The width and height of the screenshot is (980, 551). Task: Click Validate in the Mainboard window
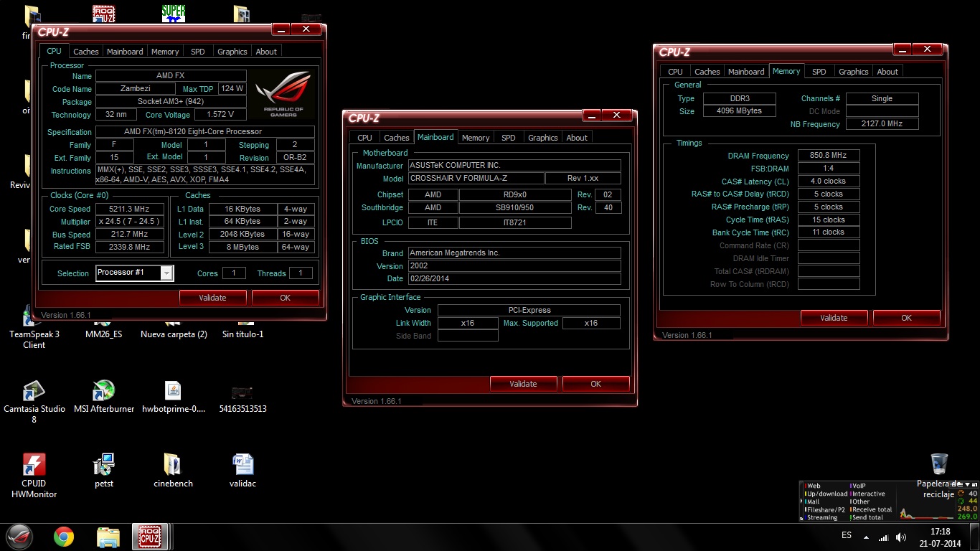pos(523,384)
